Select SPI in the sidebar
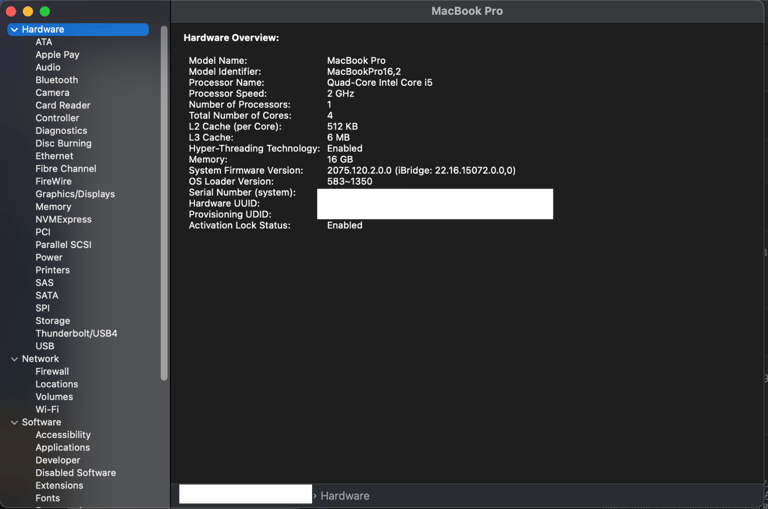The height and width of the screenshot is (509, 768). tap(43, 308)
